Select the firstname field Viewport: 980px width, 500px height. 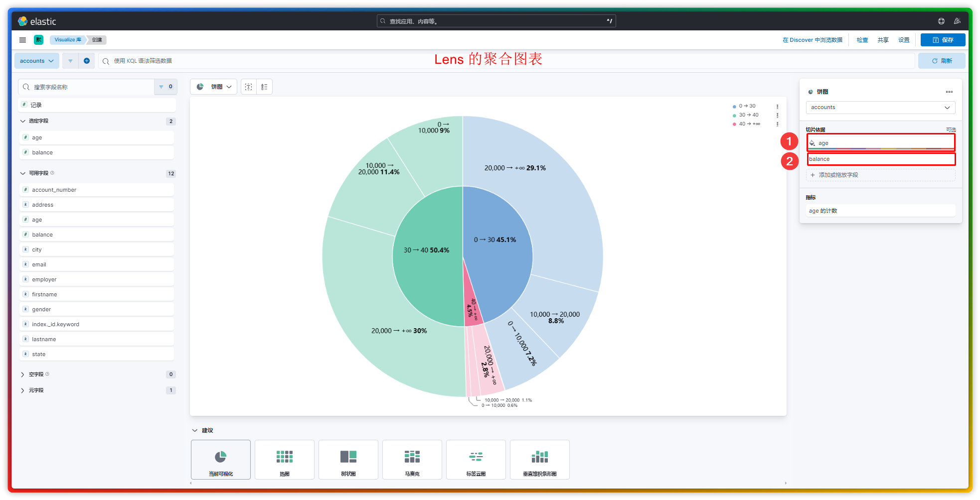[x=97, y=294]
